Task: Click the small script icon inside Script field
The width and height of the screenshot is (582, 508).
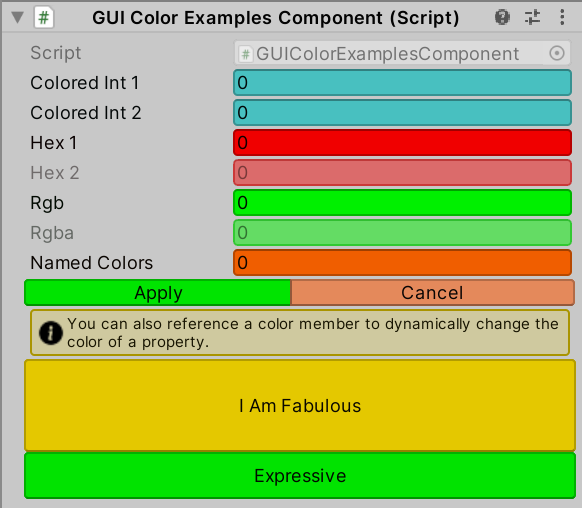Action: tap(245, 54)
